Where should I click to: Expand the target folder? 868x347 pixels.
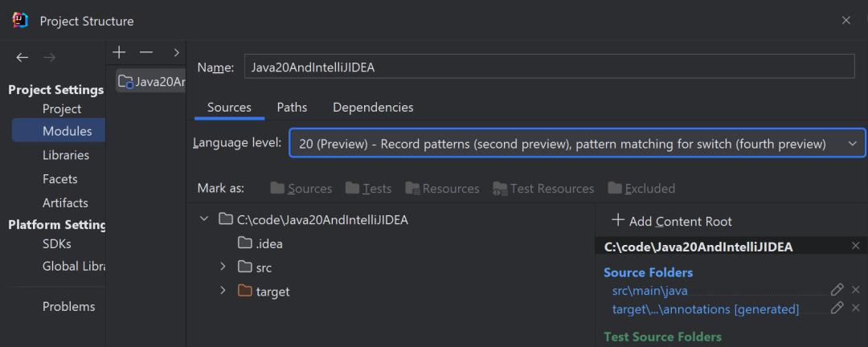[223, 290]
